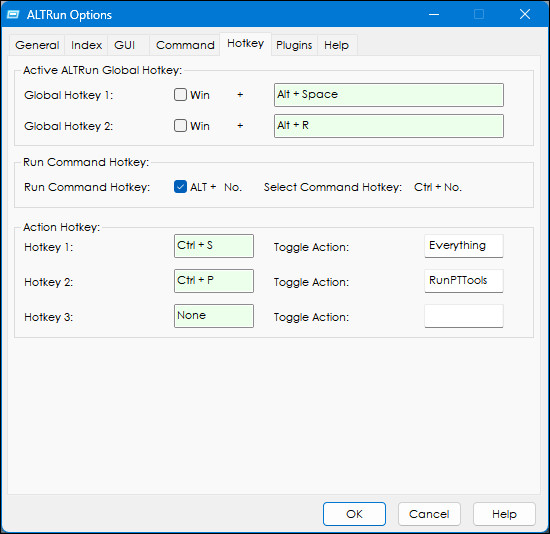Viewport: 550px width, 534px height.
Task: Click the ALTRun app icon in title bar
Action: pyautogui.click(x=13, y=15)
